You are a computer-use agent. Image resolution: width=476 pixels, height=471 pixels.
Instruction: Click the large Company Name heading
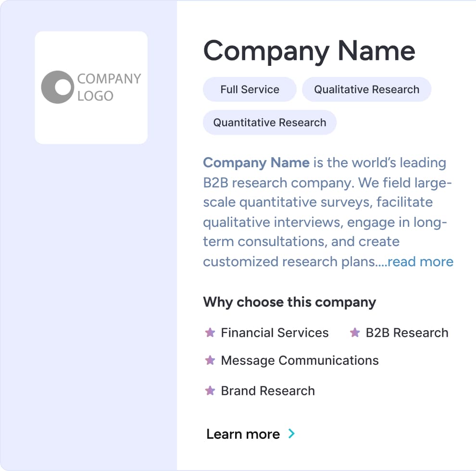(x=309, y=50)
